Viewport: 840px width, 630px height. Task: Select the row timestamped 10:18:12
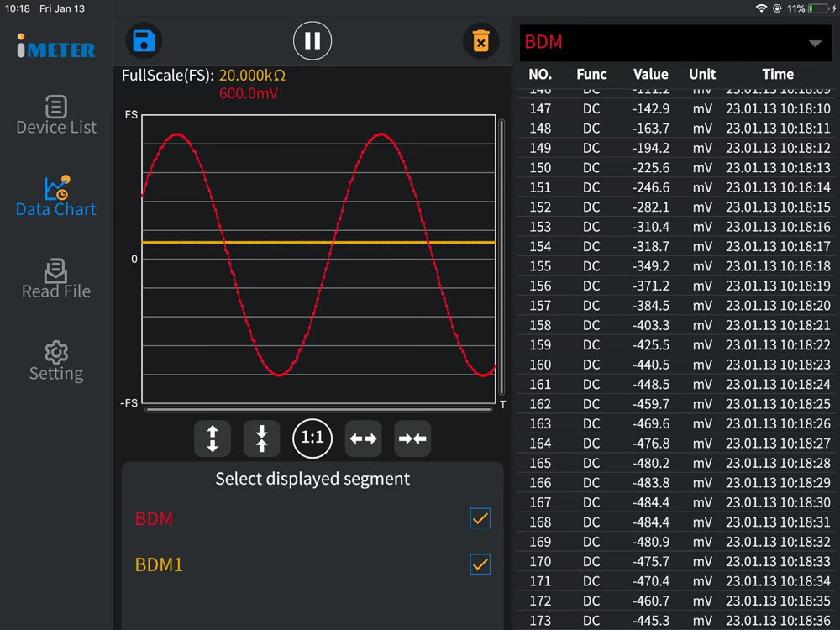click(675, 148)
